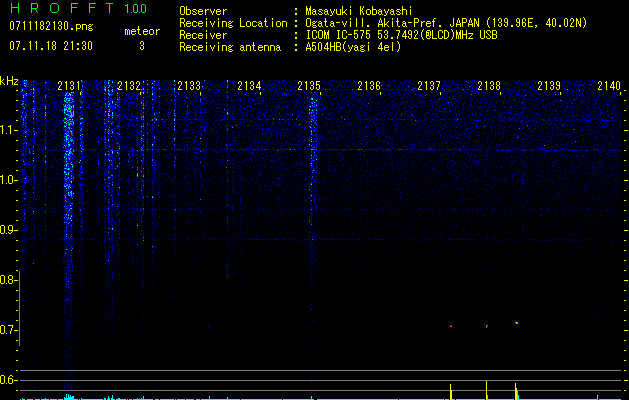Click the date stamp 07.11.18 21:30
The height and width of the screenshot is (400, 629).
click(x=51, y=46)
